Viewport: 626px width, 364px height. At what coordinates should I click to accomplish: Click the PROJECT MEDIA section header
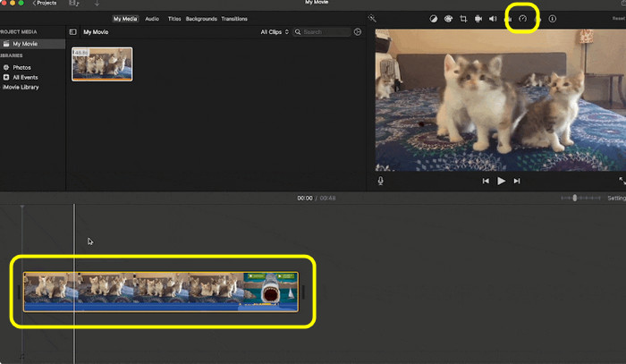point(19,31)
